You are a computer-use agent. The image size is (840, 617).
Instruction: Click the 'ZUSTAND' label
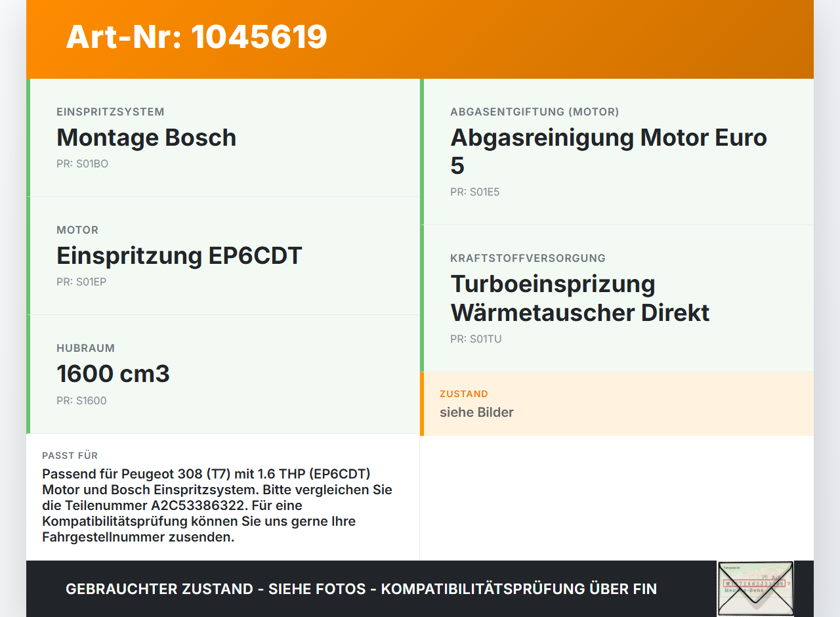coord(464,394)
